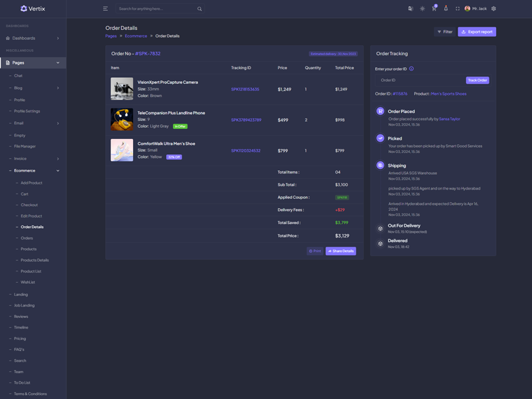Open Cart page from sidebar
The image size is (532, 399).
point(25,194)
